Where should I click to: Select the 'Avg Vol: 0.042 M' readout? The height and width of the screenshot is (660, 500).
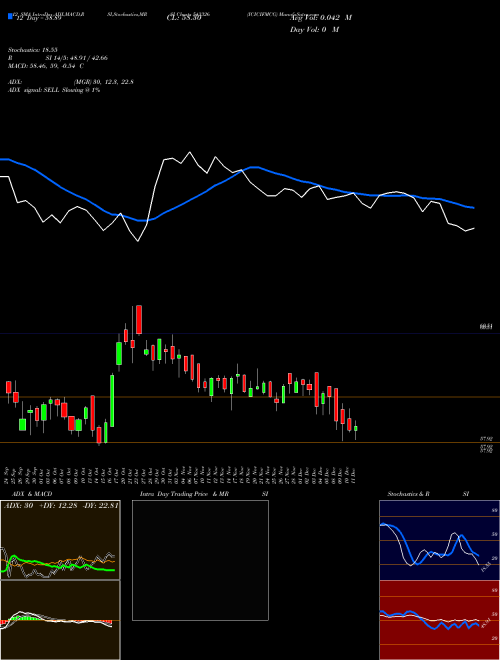coord(321,18)
